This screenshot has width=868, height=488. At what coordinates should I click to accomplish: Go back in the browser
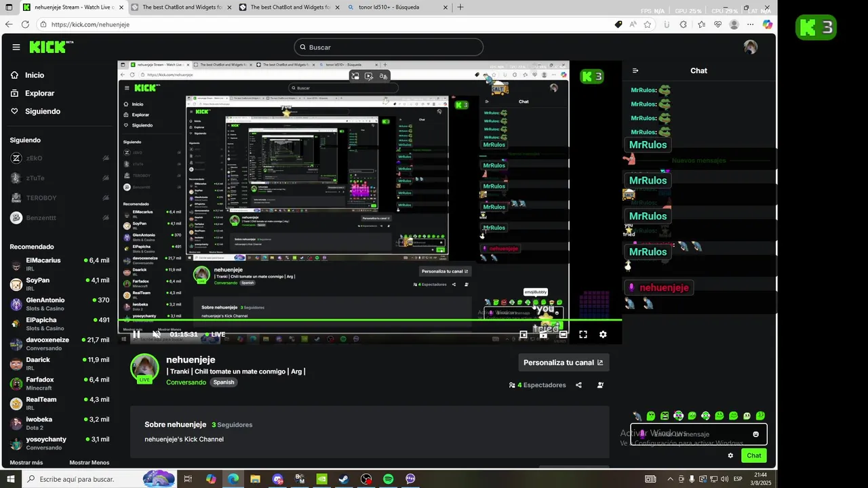tap(9, 24)
